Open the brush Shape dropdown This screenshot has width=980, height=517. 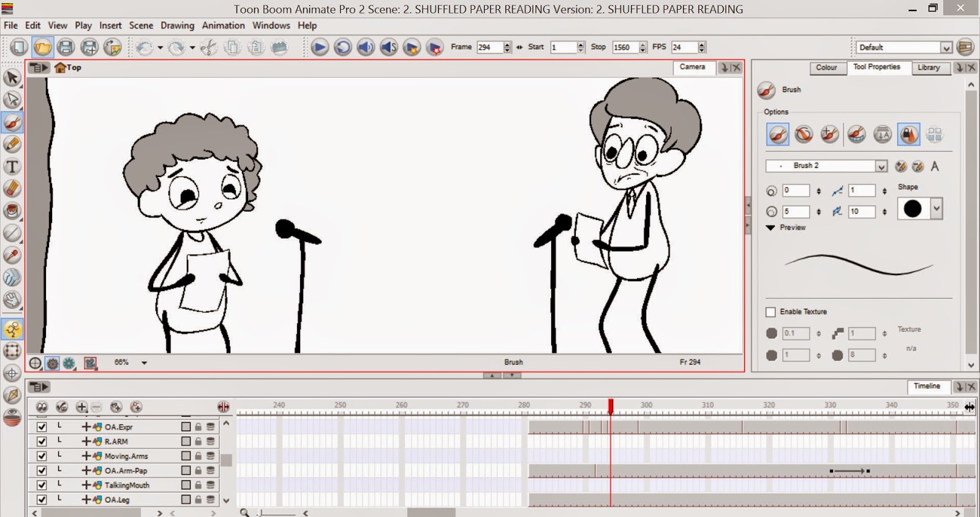pos(937,209)
